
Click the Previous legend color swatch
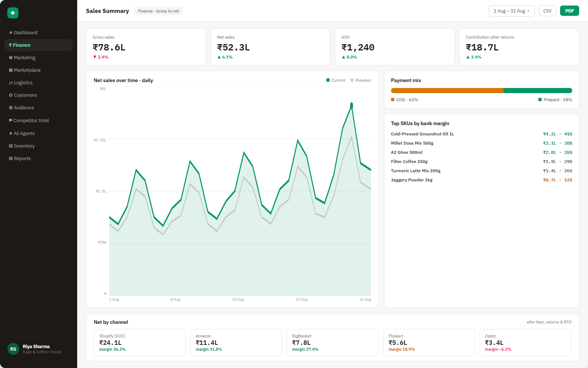pyautogui.click(x=352, y=80)
